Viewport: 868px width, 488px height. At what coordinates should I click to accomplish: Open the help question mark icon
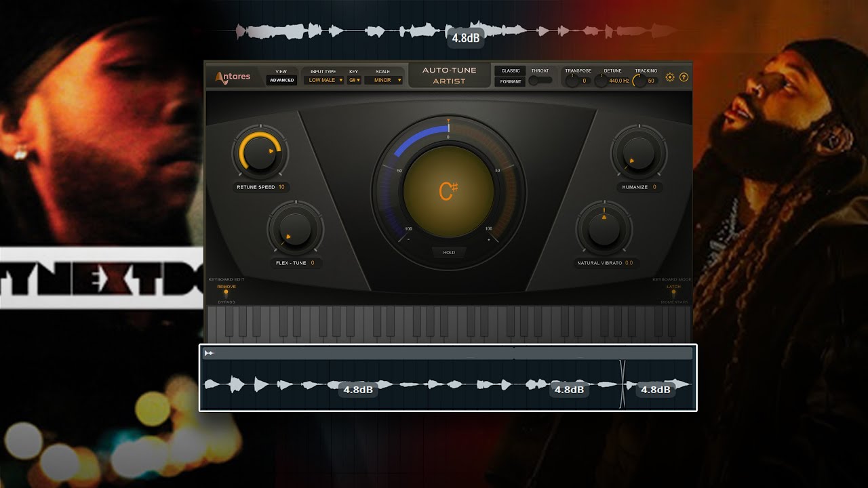pos(684,77)
